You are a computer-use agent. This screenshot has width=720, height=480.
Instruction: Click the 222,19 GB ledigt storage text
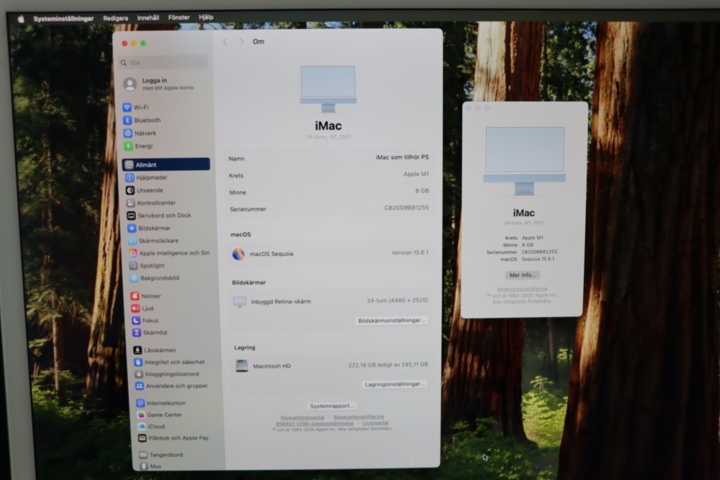[x=388, y=365]
